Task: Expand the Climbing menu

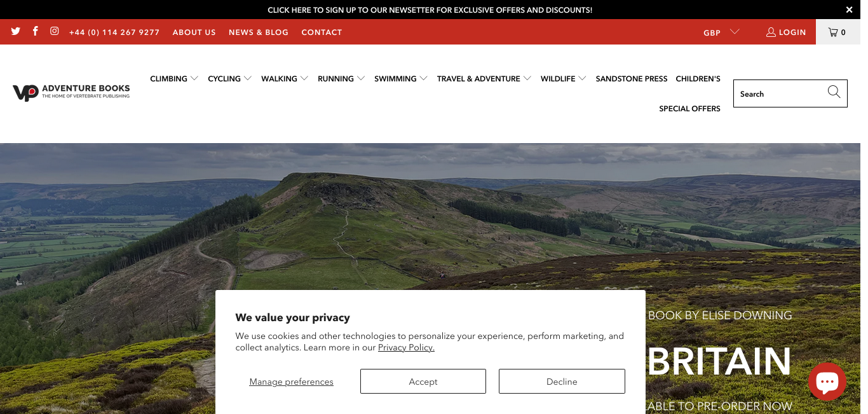Action: pos(174,79)
